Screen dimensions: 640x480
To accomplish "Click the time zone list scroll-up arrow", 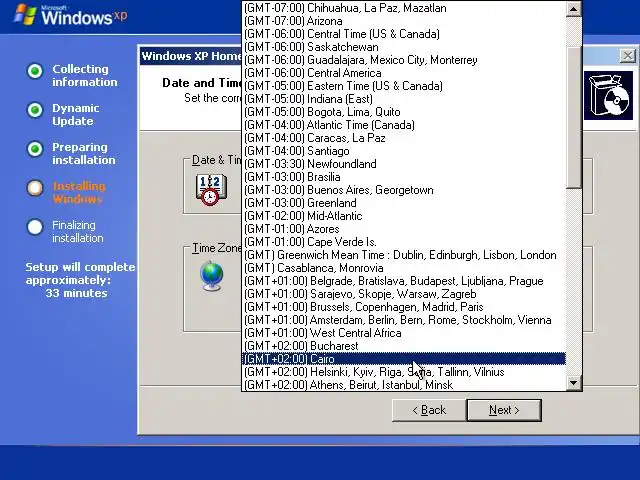I will (573, 9).
